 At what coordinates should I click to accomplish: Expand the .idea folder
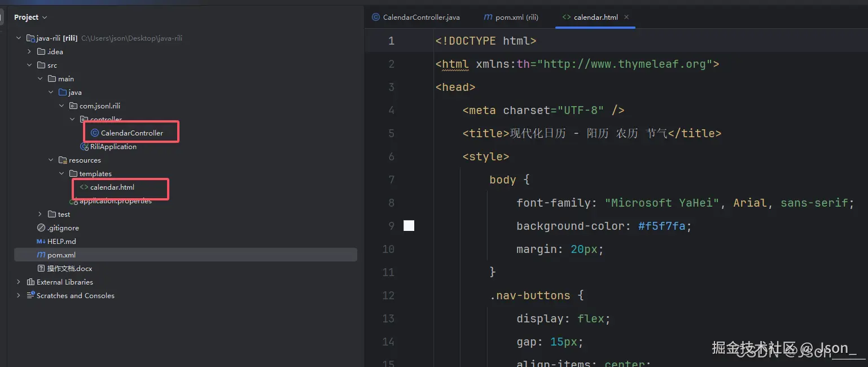(x=29, y=51)
